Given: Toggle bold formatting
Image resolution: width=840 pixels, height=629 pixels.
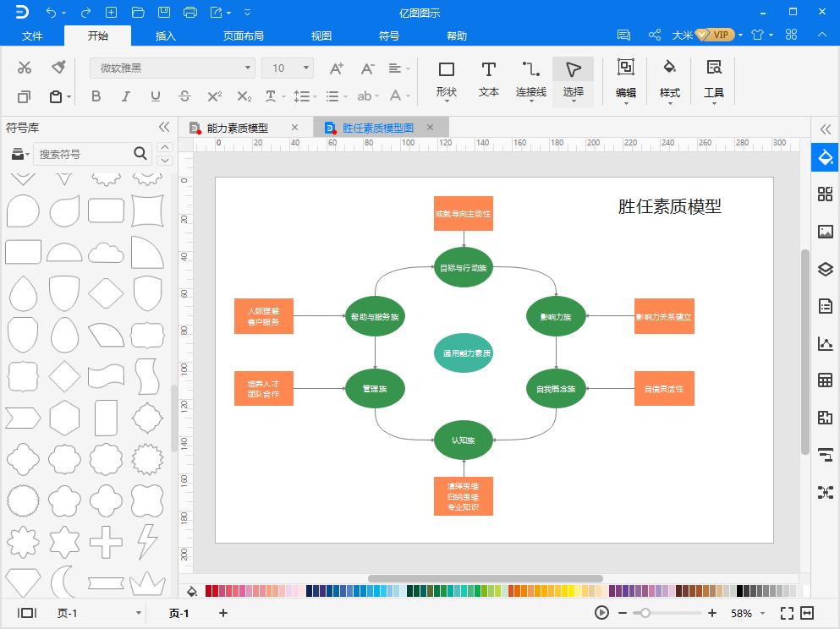Looking at the screenshot, I should pos(96,96).
